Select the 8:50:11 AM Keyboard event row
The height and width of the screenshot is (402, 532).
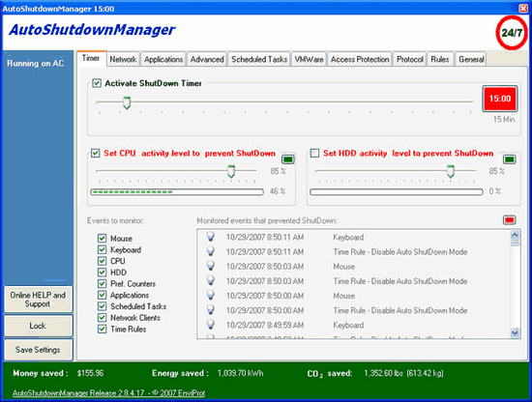pyautogui.click(x=353, y=238)
